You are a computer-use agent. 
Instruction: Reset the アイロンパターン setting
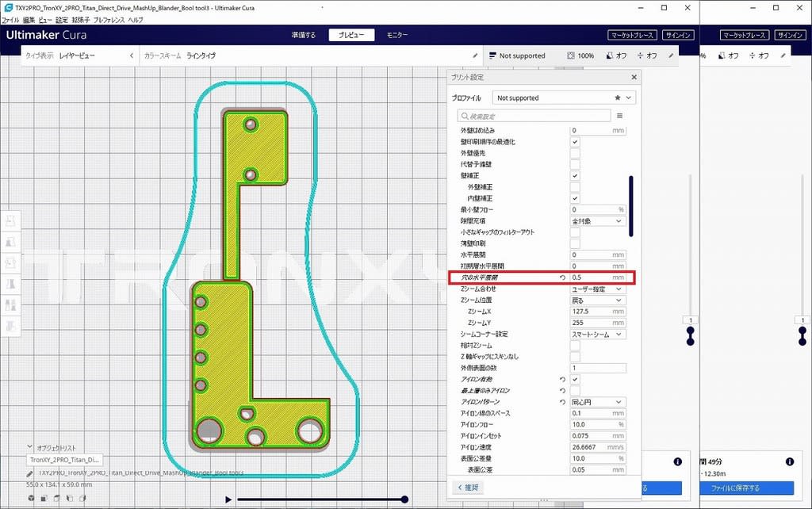coord(562,402)
